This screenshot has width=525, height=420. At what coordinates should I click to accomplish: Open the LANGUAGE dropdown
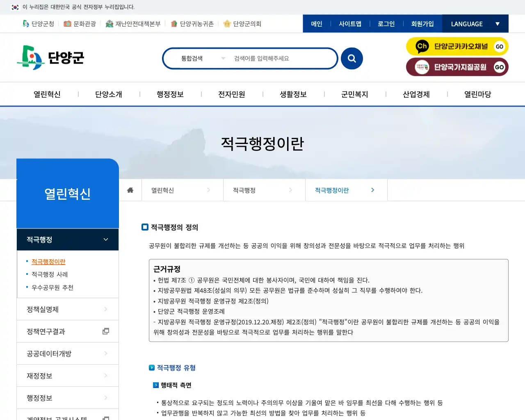click(x=475, y=23)
